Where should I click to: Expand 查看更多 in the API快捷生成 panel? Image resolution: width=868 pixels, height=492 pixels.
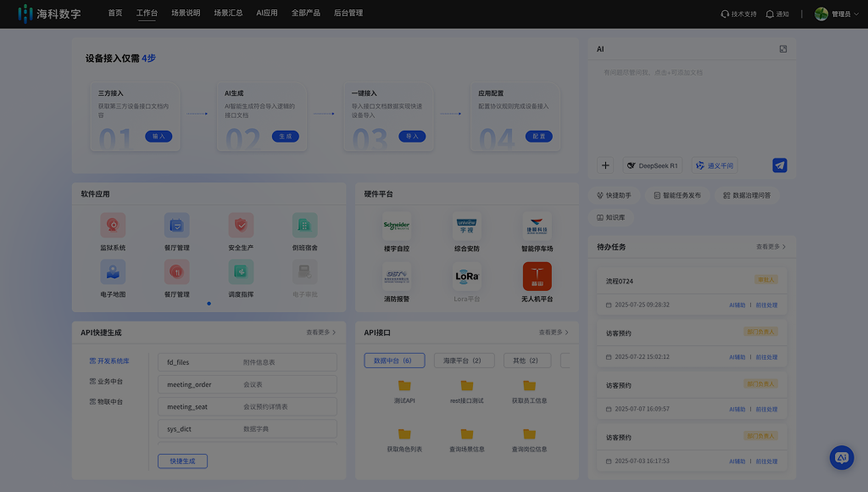click(320, 333)
